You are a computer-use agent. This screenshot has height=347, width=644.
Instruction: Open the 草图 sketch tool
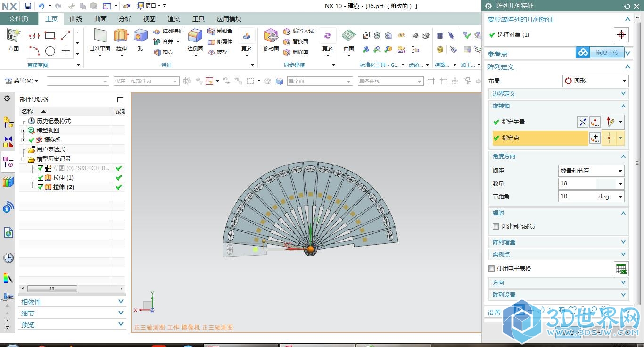point(14,40)
